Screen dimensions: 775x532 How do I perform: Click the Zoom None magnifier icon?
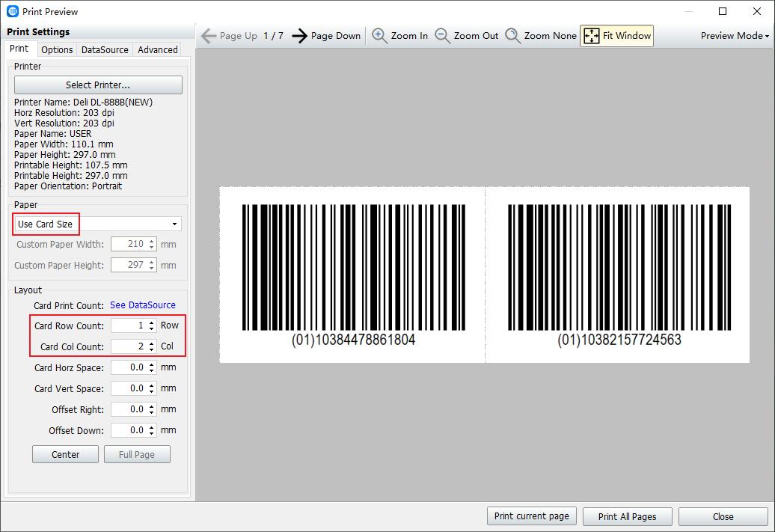pos(512,36)
